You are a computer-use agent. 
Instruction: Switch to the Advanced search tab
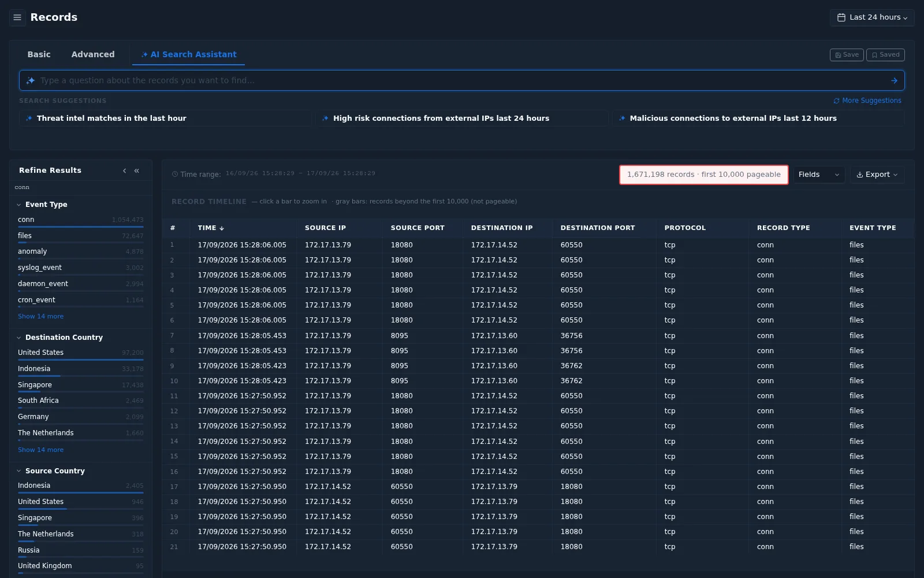pos(93,54)
